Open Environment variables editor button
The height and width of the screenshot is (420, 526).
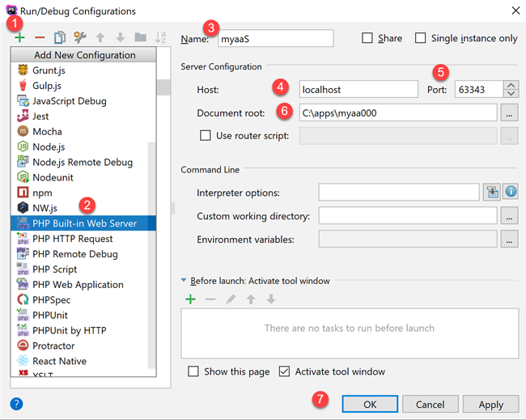point(509,239)
